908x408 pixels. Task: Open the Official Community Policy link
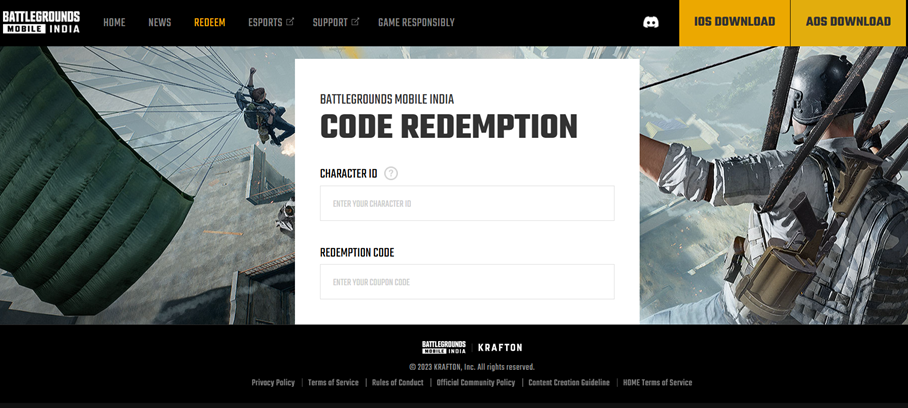click(476, 383)
